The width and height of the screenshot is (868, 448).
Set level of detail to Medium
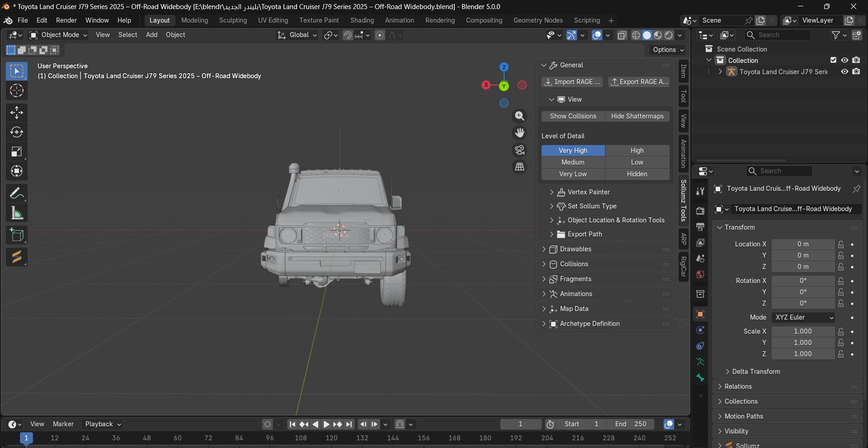(573, 162)
